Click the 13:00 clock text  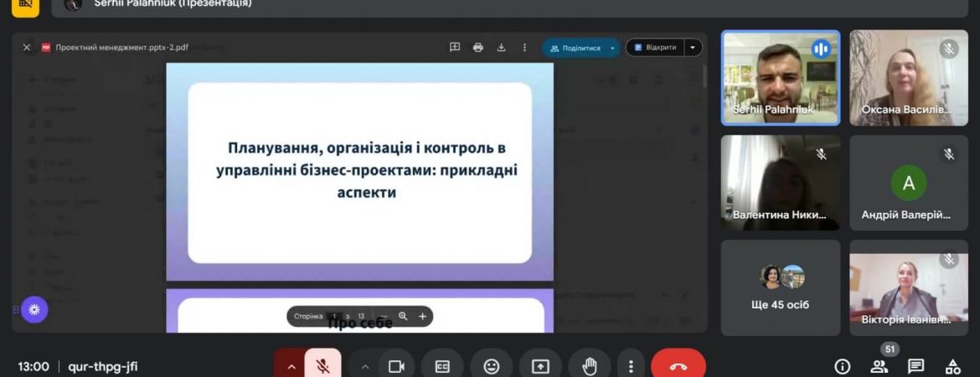(34, 366)
